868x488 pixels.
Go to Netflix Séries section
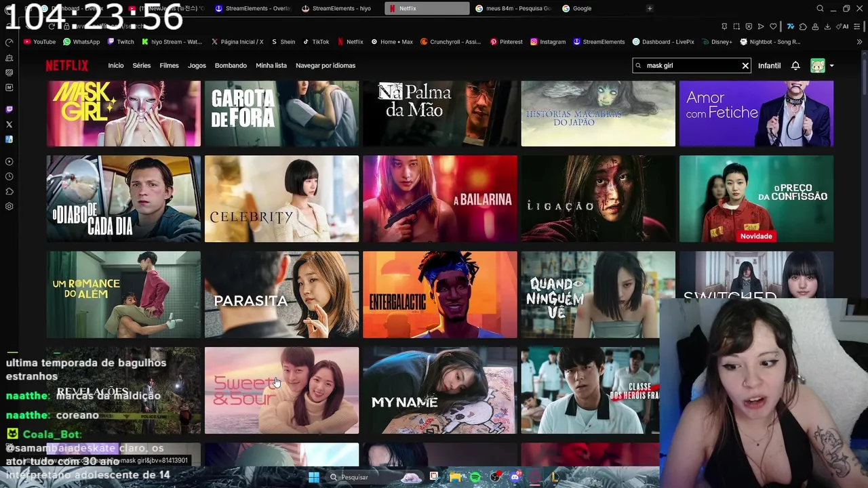click(x=142, y=66)
